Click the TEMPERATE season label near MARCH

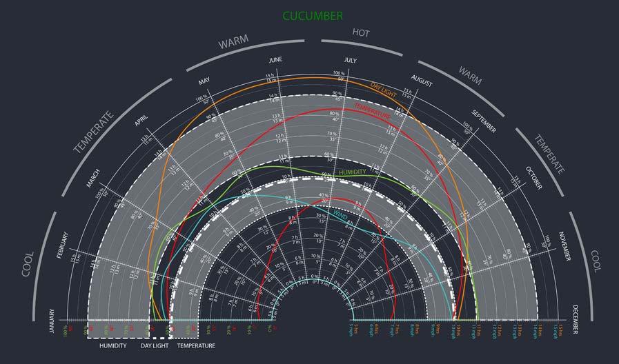tap(94, 132)
